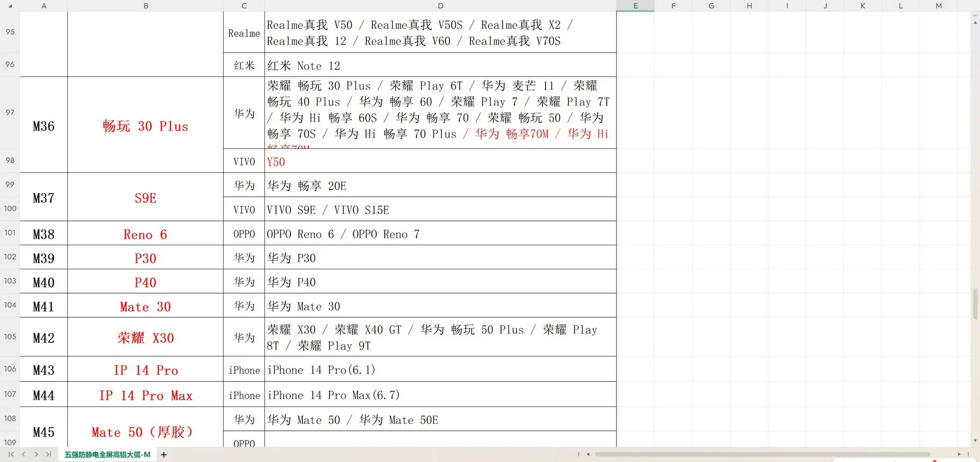Screen dimensions: 980x462
Task: Select row 101 header
Action: click(10, 233)
